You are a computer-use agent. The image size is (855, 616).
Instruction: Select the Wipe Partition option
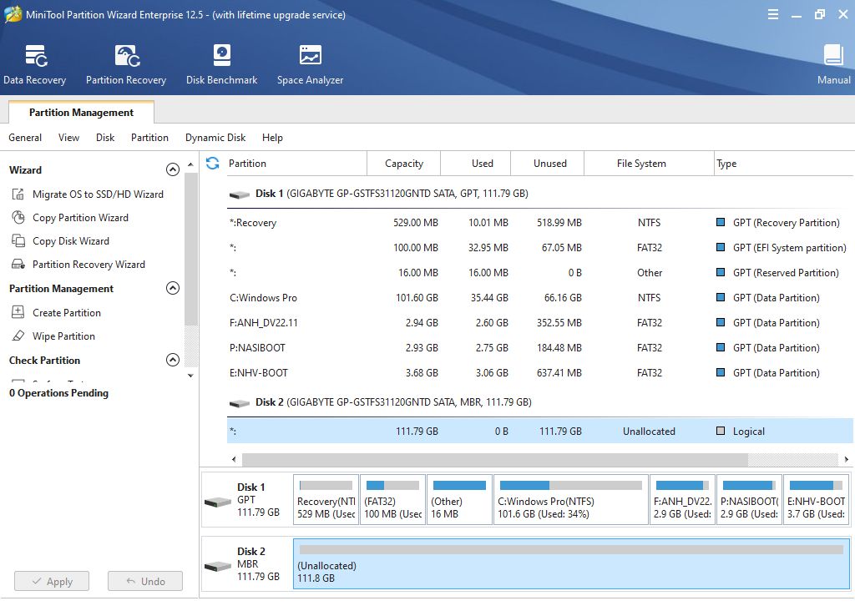(x=63, y=336)
